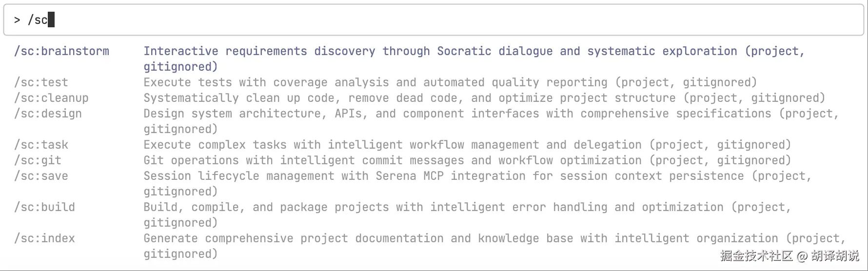Click the command input field
The width and height of the screenshot is (868, 271).
pyautogui.click(x=434, y=20)
